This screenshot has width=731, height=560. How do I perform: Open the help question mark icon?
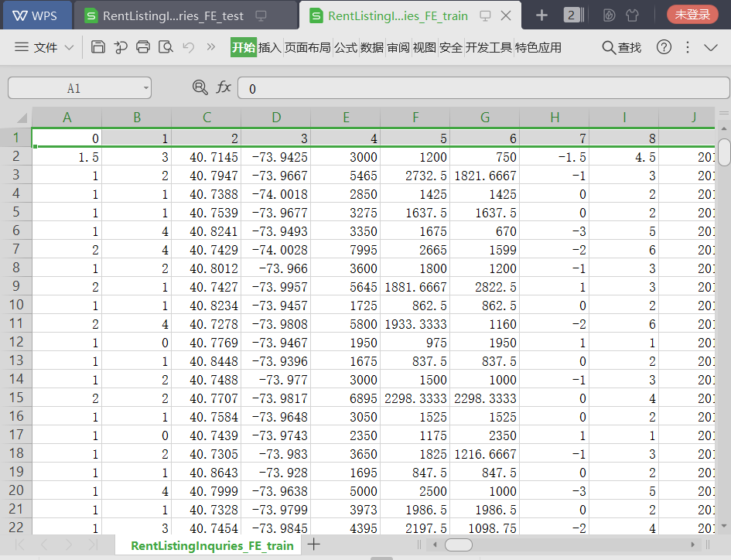(664, 47)
